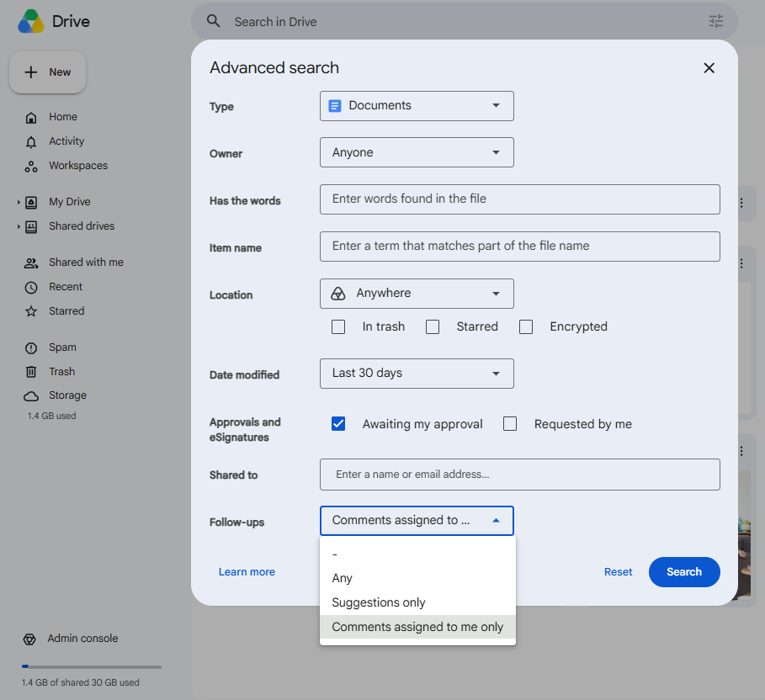Open Shared with me
765x700 pixels.
point(86,262)
